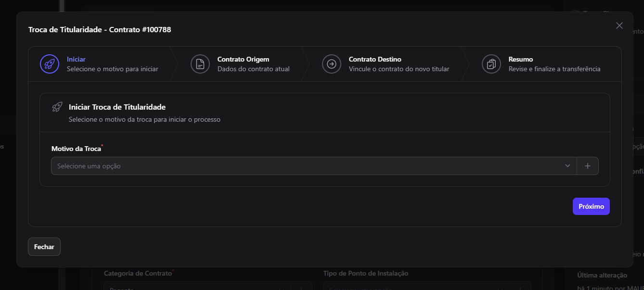The height and width of the screenshot is (290, 644).
Task: Click the arrow-circle icon for Contrato Destino
Action: pos(332,64)
